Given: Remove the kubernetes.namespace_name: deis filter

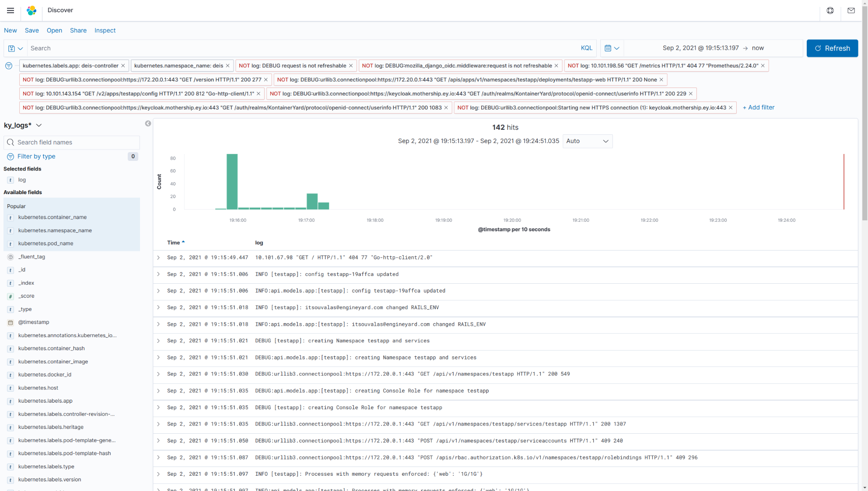Looking at the screenshot, I should click(x=227, y=66).
